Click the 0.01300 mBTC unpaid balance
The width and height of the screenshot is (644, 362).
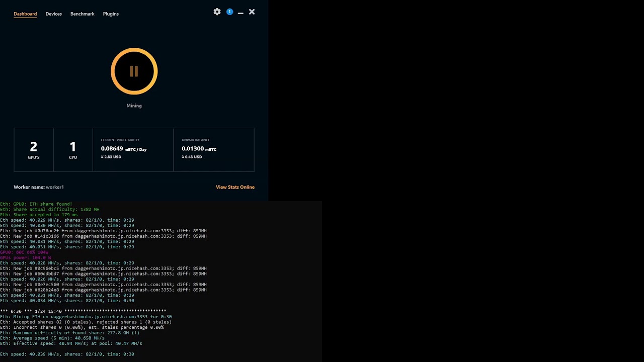pyautogui.click(x=199, y=149)
